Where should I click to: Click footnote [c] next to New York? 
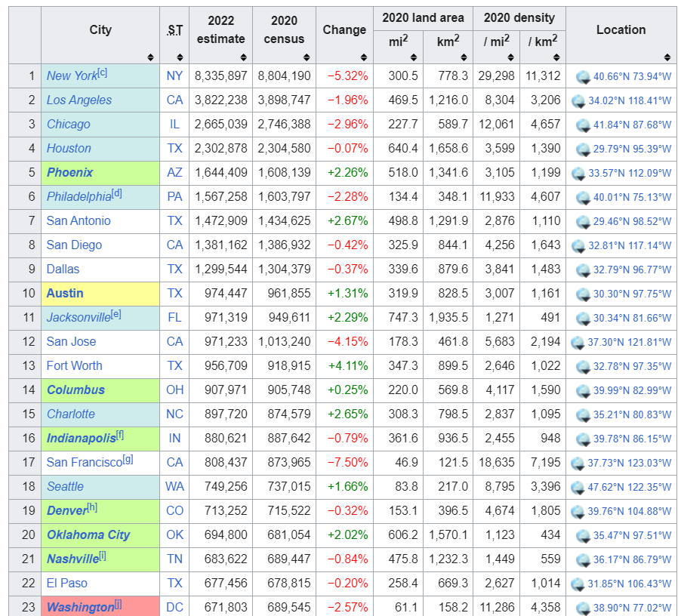103,72
